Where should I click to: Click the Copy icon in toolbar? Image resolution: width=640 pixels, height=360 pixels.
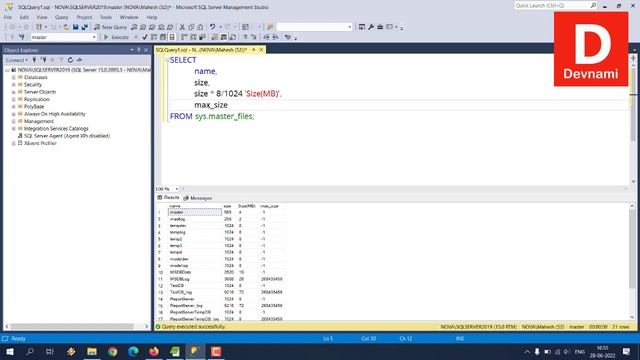pyautogui.click(x=191, y=27)
